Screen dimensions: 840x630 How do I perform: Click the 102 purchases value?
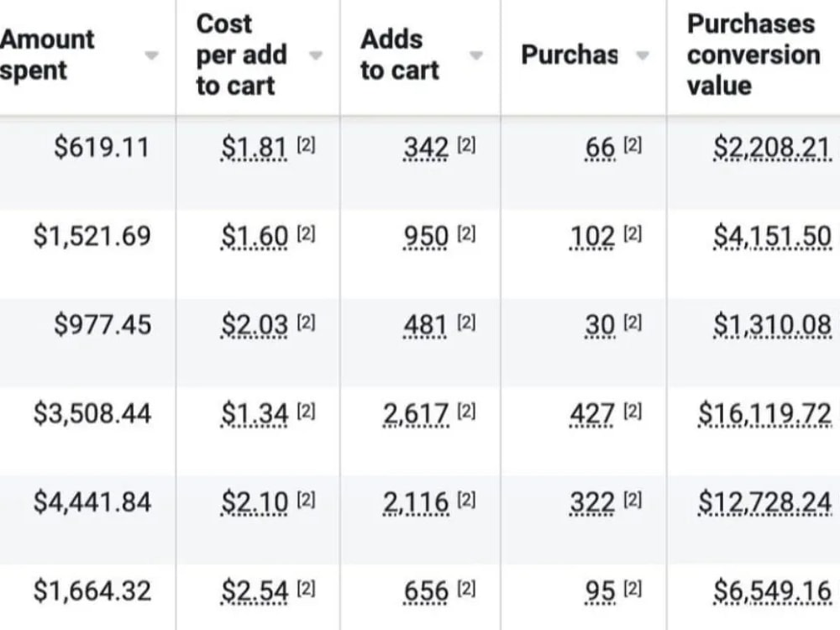(x=592, y=236)
